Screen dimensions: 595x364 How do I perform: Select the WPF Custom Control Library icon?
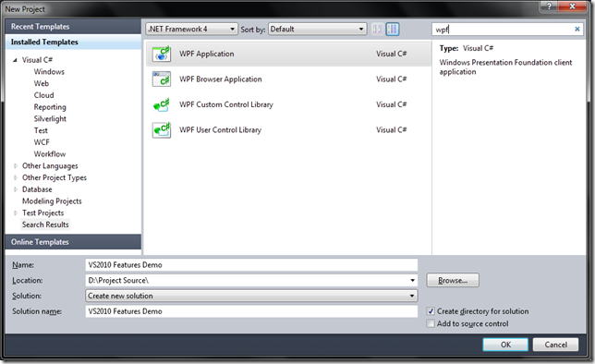(x=162, y=104)
